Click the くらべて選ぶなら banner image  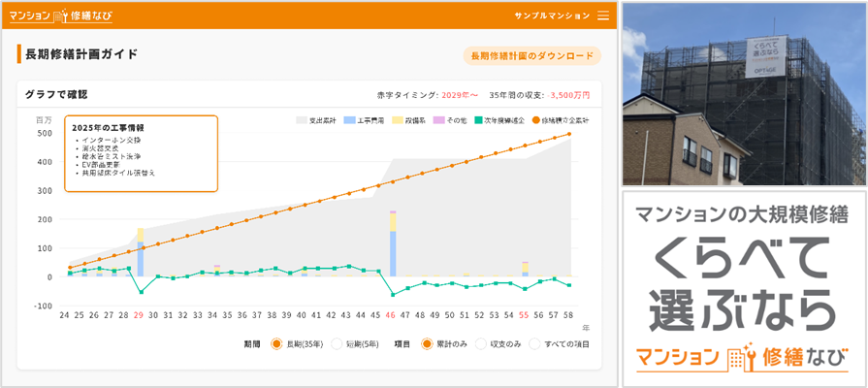(743, 289)
